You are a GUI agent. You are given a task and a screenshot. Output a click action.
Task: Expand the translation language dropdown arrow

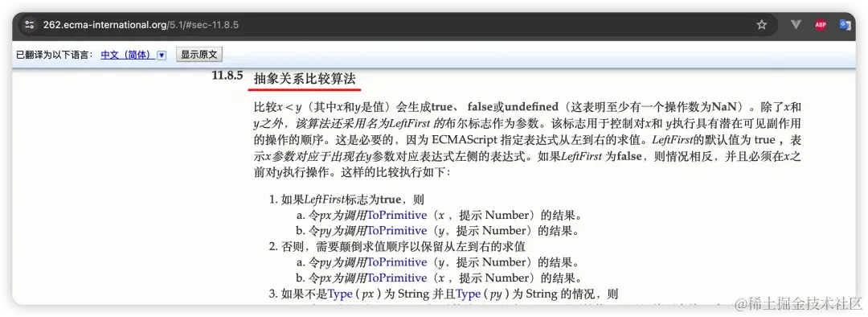[x=162, y=56]
